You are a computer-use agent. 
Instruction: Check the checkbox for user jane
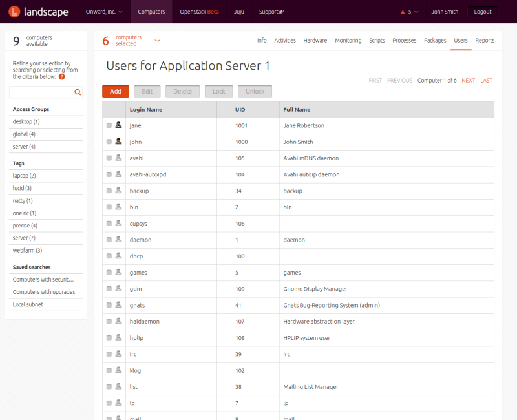(x=109, y=125)
